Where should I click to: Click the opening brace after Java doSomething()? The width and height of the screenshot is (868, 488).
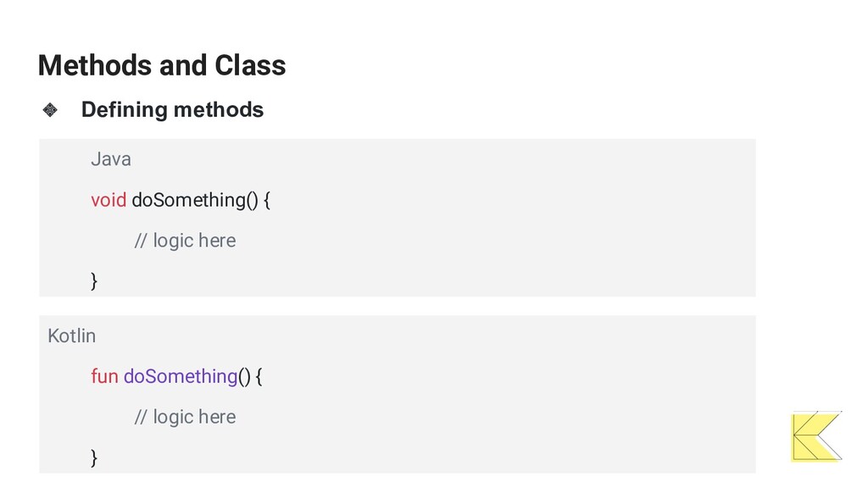pos(267,200)
